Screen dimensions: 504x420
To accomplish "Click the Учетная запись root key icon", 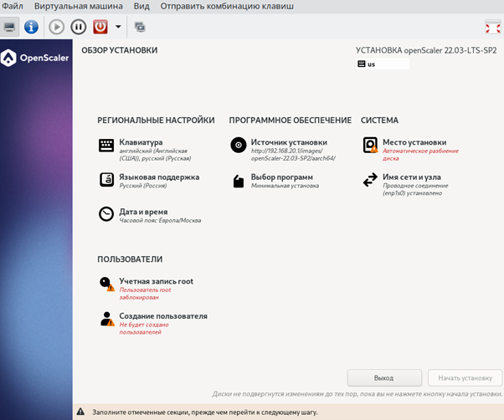I will pos(106,284).
